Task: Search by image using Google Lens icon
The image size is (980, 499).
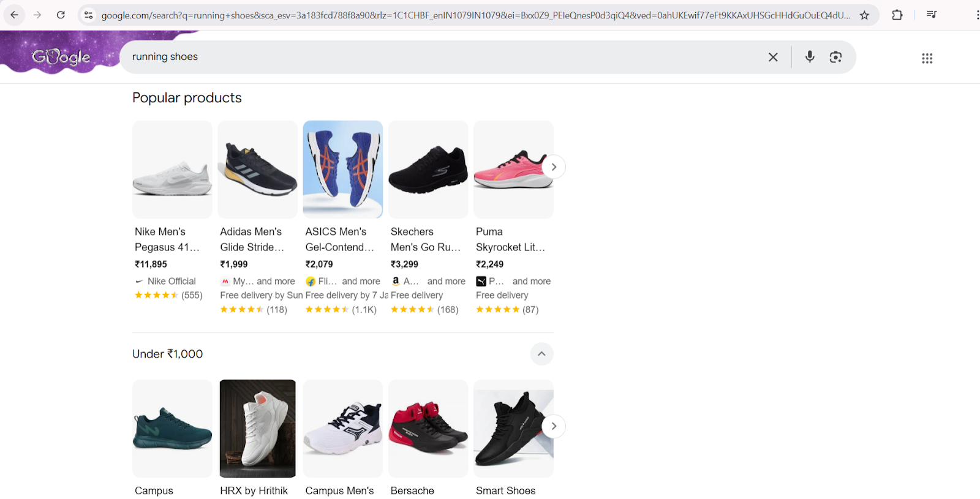Action: pos(835,57)
